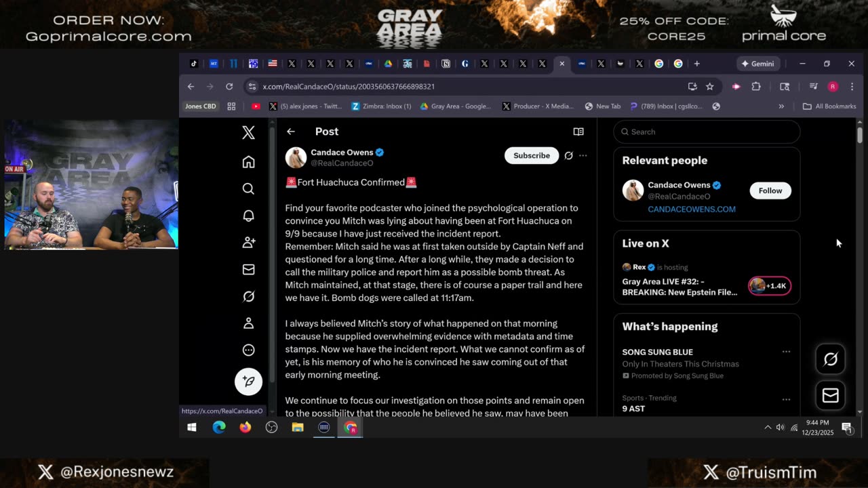
Task: Bookmark this page with the star
Action: (x=709, y=87)
